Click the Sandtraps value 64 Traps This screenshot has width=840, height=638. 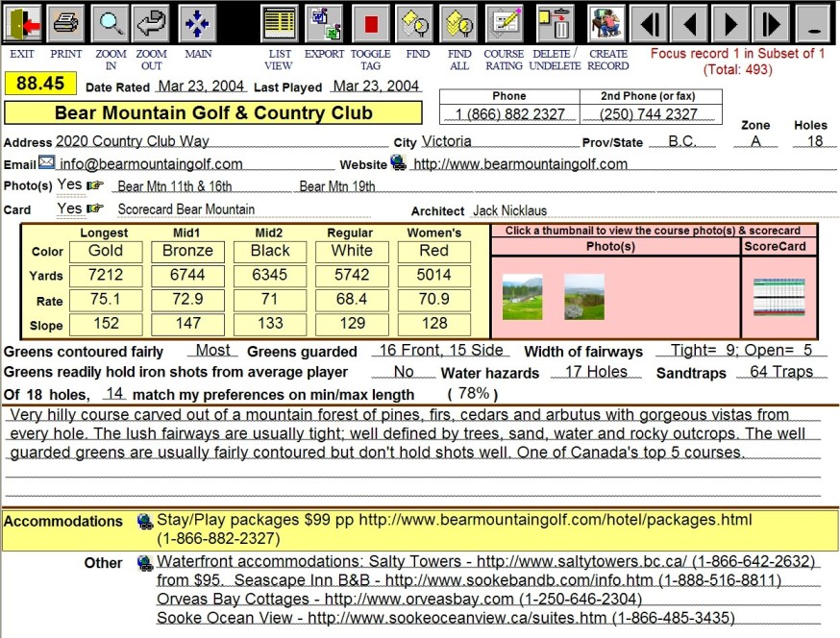point(781,372)
